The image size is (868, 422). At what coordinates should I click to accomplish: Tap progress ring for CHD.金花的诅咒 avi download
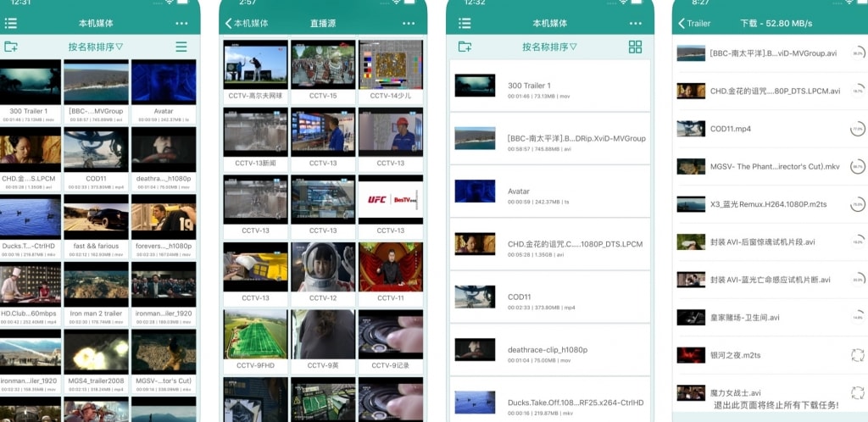click(x=858, y=92)
